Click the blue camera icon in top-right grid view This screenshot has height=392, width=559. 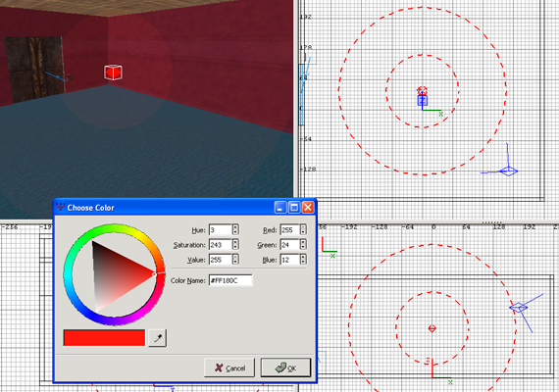pyautogui.click(x=508, y=171)
